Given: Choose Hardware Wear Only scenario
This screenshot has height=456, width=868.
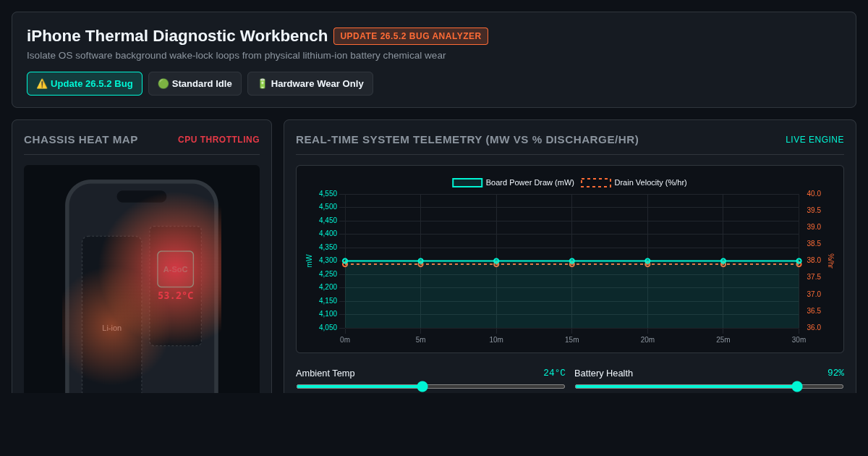Looking at the screenshot, I should pos(310,84).
